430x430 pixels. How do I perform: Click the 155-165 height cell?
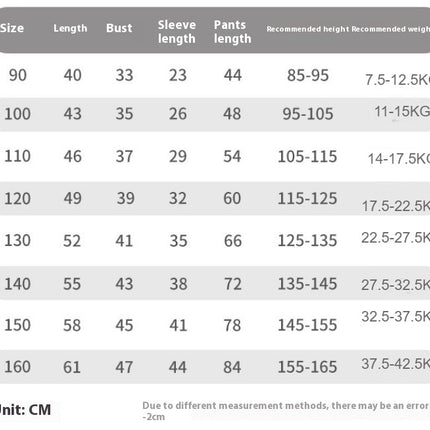pyautogui.click(x=307, y=367)
